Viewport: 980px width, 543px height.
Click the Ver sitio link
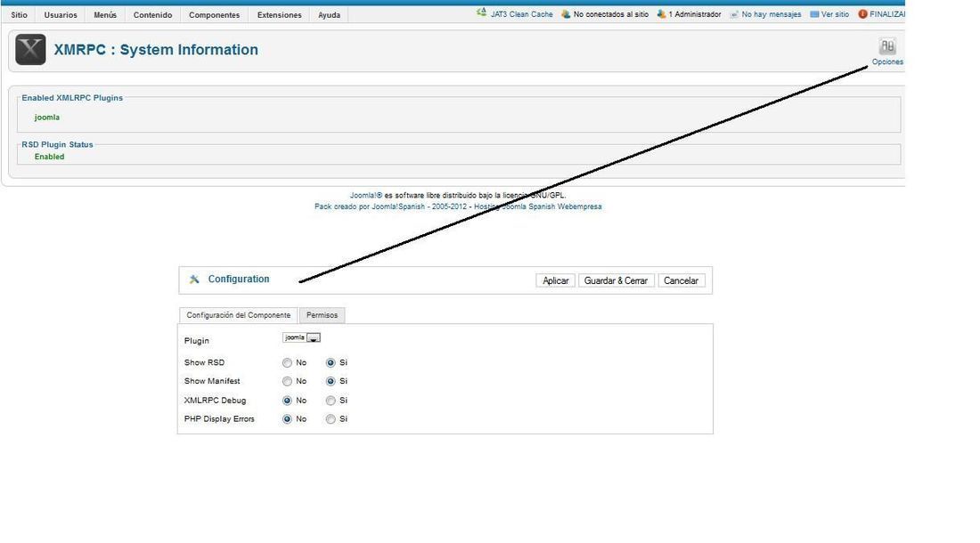835,14
